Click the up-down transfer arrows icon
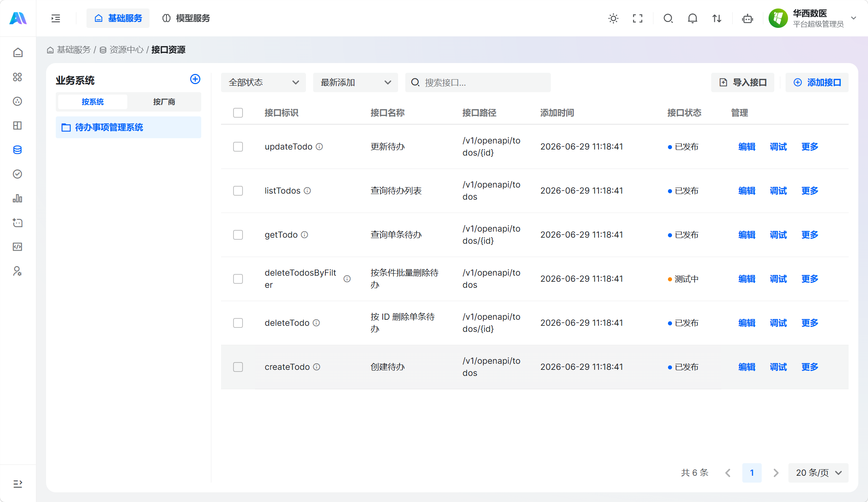 [717, 18]
